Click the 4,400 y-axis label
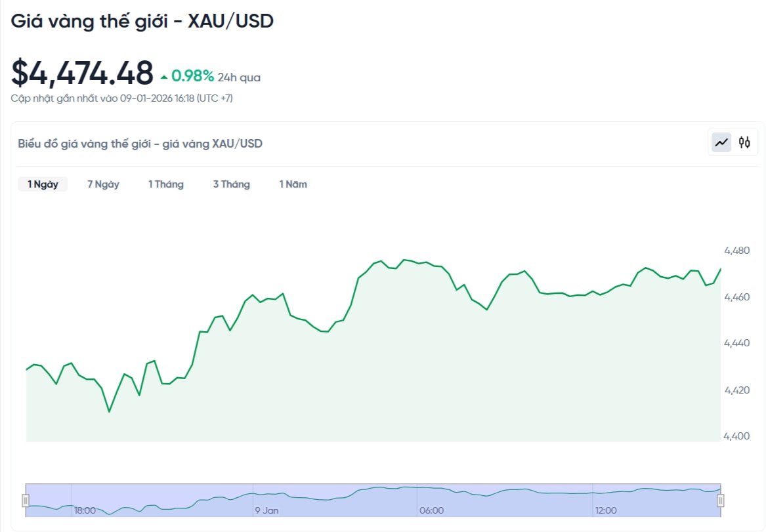This screenshot has width=766, height=532. (x=736, y=436)
